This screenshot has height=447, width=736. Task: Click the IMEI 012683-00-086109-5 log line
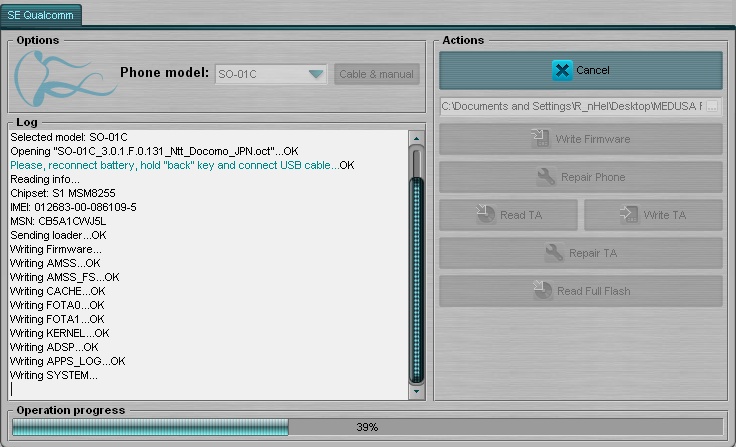pyautogui.click(x=73, y=207)
